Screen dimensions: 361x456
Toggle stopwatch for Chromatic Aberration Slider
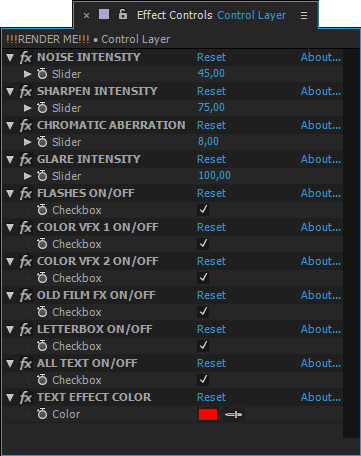point(42,142)
